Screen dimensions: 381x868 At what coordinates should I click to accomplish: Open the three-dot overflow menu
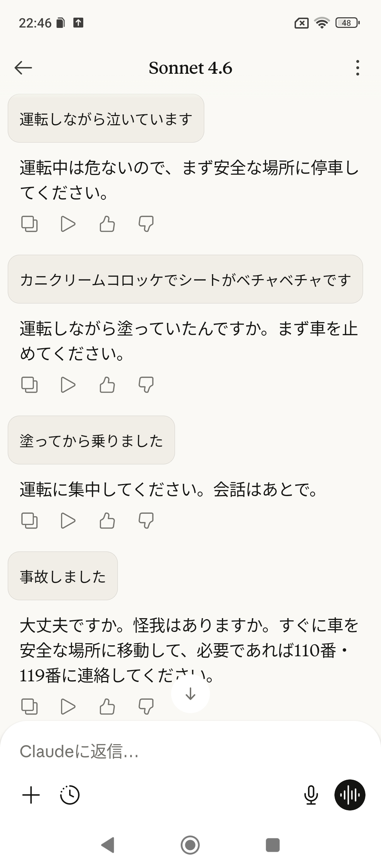[357, 68]
